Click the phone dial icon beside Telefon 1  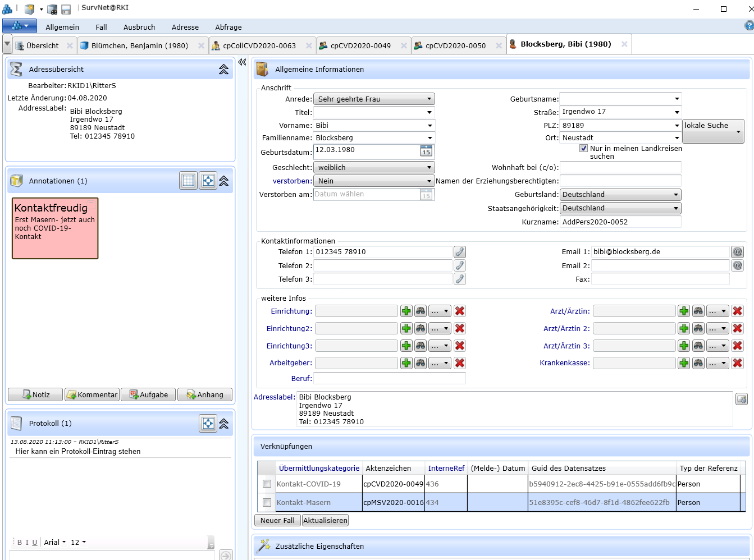click(x=459, y=252)
